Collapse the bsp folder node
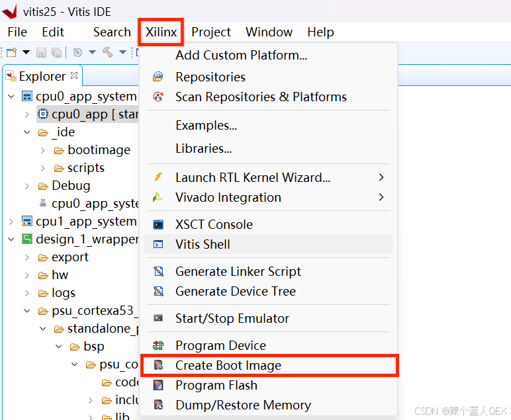 [x=59, y=347]
